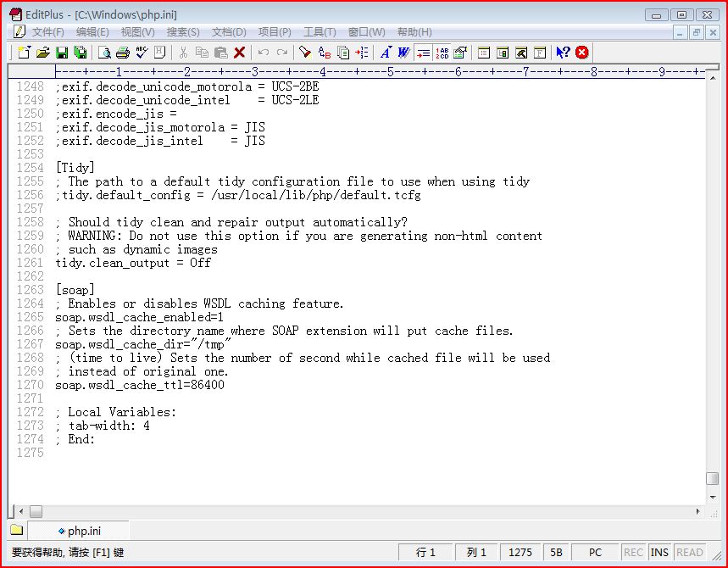Click the red X delete icon

coord(240,53)
